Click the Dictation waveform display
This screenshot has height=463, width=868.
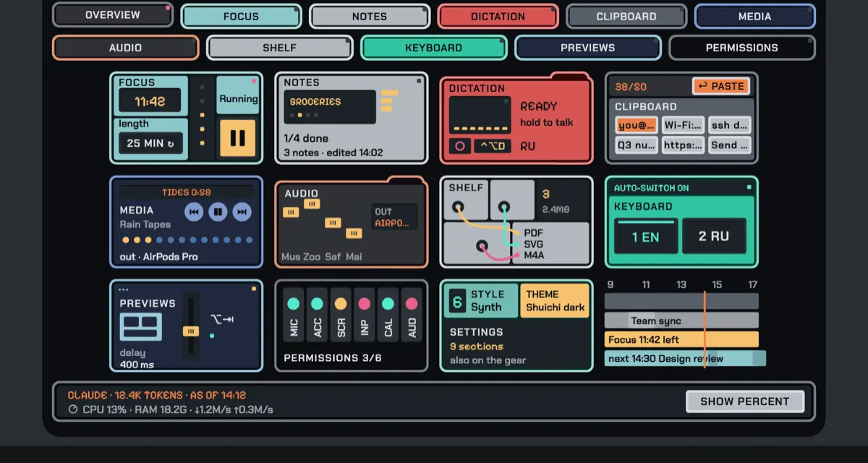480,114
